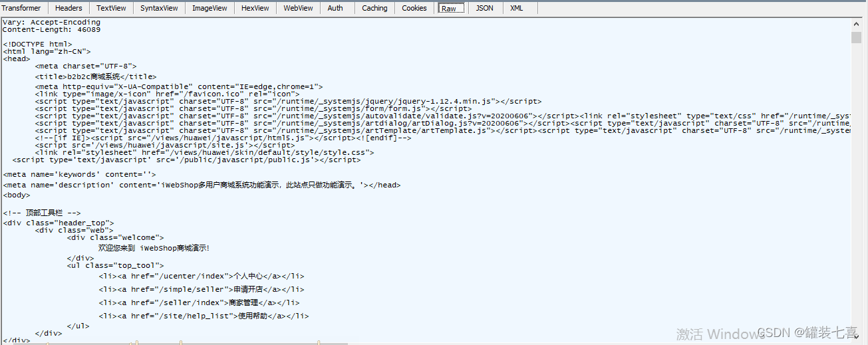868x345 pixels.
Task: Click the 'Vary: Accept-Encoding' header line
Action: [51, 22]
